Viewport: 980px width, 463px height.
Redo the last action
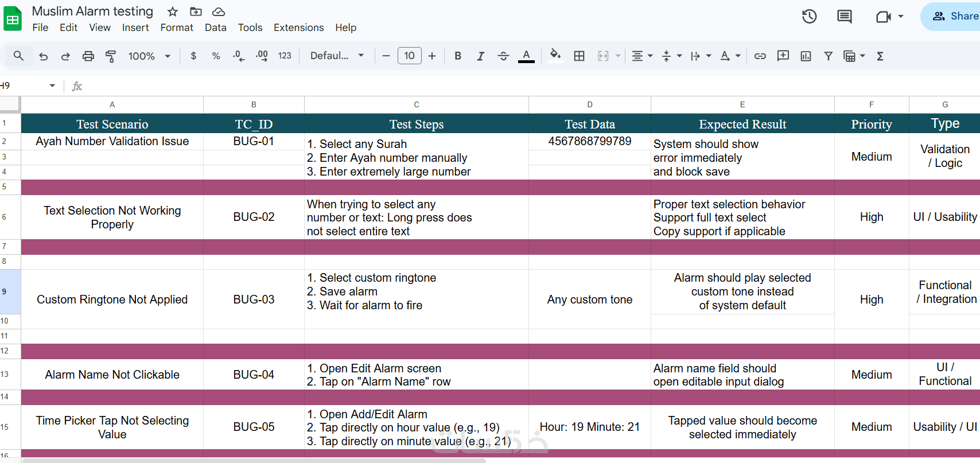(x=65, y=56)
